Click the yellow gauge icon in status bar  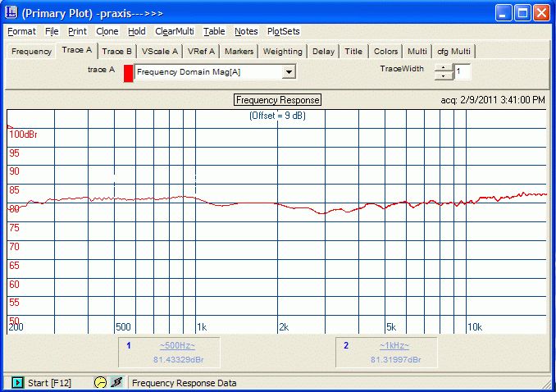pyautogui.click(x=100, y=382)
